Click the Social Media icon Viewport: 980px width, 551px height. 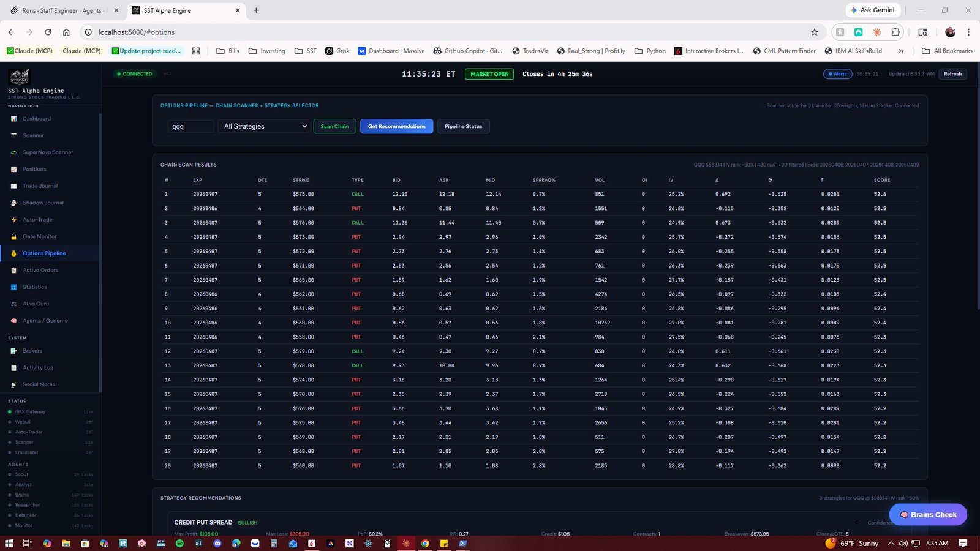[13, 384]
